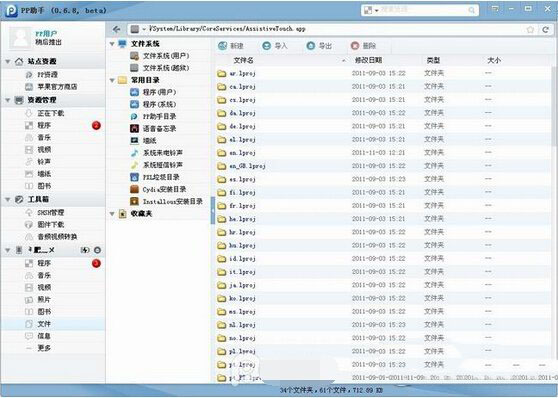
Task: Expand the 收藏夹 tree node
Action: point(112,214)
